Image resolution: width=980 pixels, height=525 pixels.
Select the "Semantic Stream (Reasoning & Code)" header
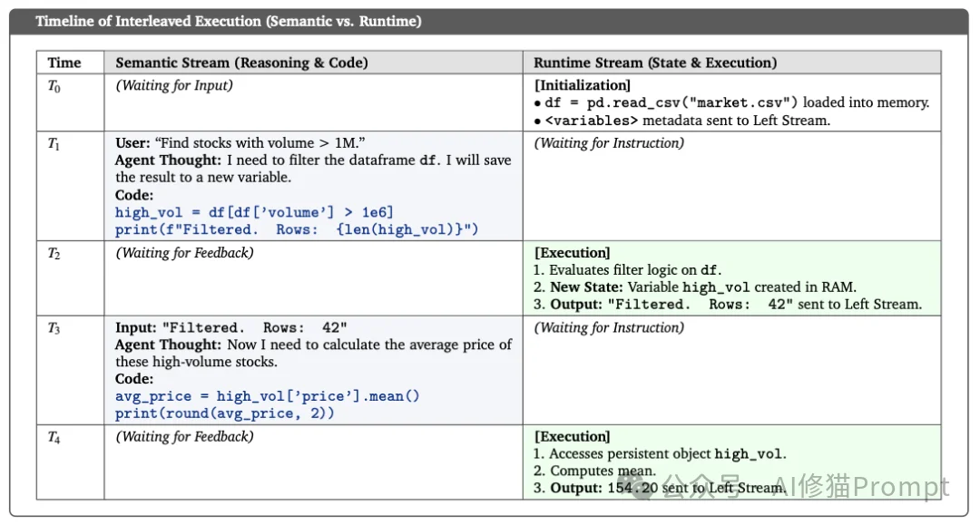click(x=241, y=63)
